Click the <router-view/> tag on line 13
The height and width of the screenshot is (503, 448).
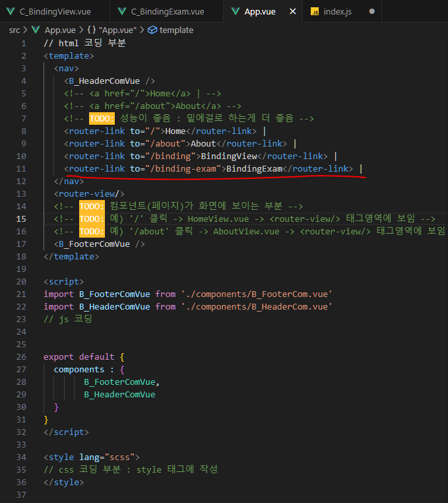(89, 194)
